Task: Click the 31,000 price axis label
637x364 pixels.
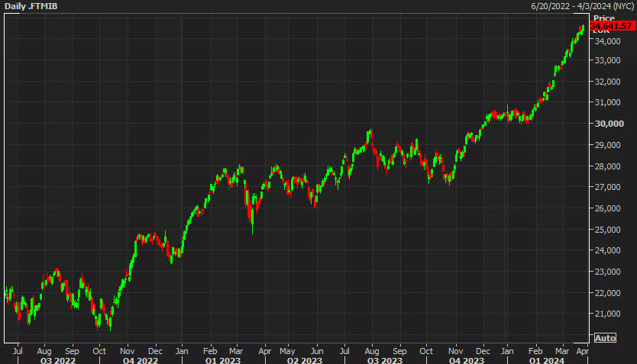Action: point(607,102)
